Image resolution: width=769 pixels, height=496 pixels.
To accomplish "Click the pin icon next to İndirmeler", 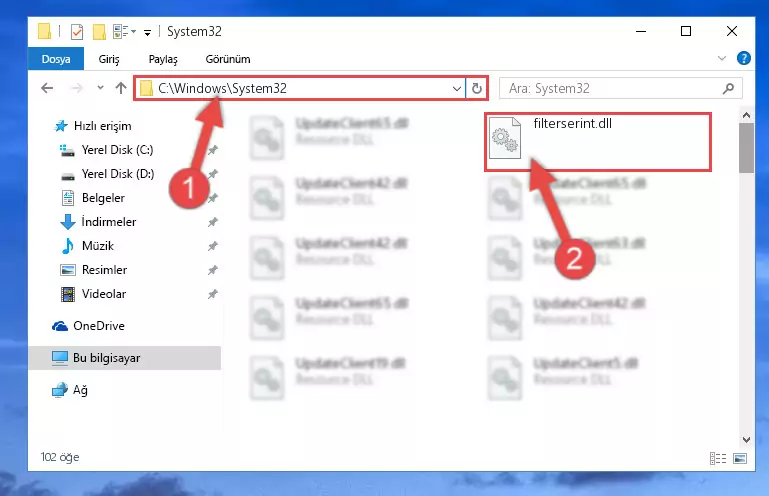I will [212, 222].
